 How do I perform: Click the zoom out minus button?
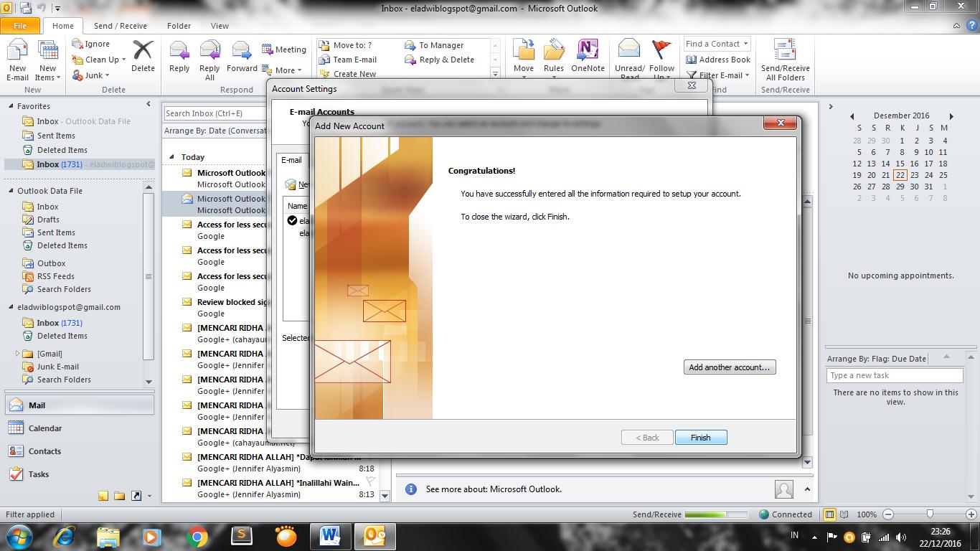point(887,514)
